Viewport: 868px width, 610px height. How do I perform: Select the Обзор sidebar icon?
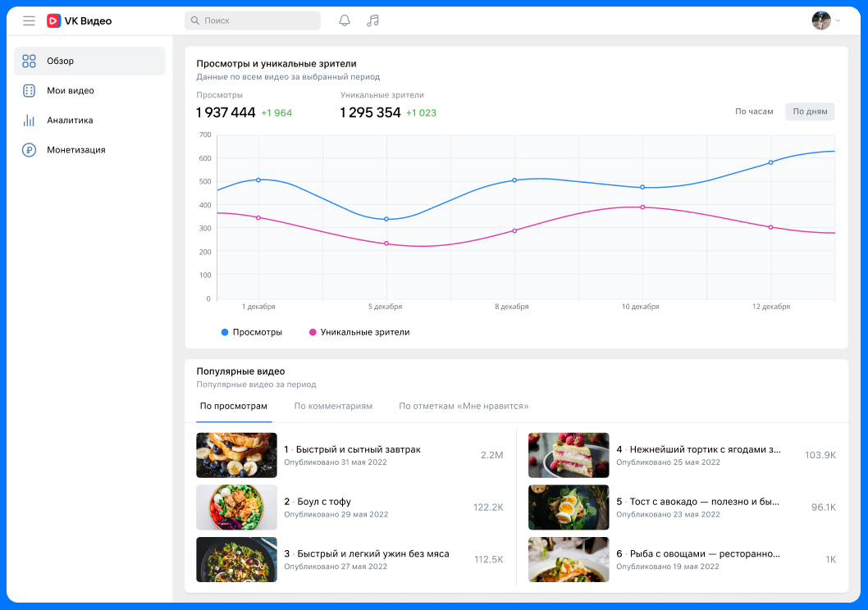click(x=30, y=61)
